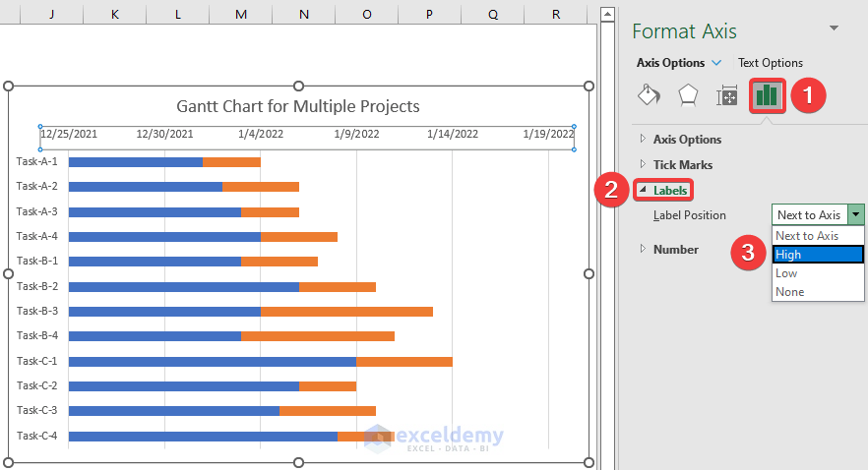
Task: Expand the Number section
Action: [675, 250]
